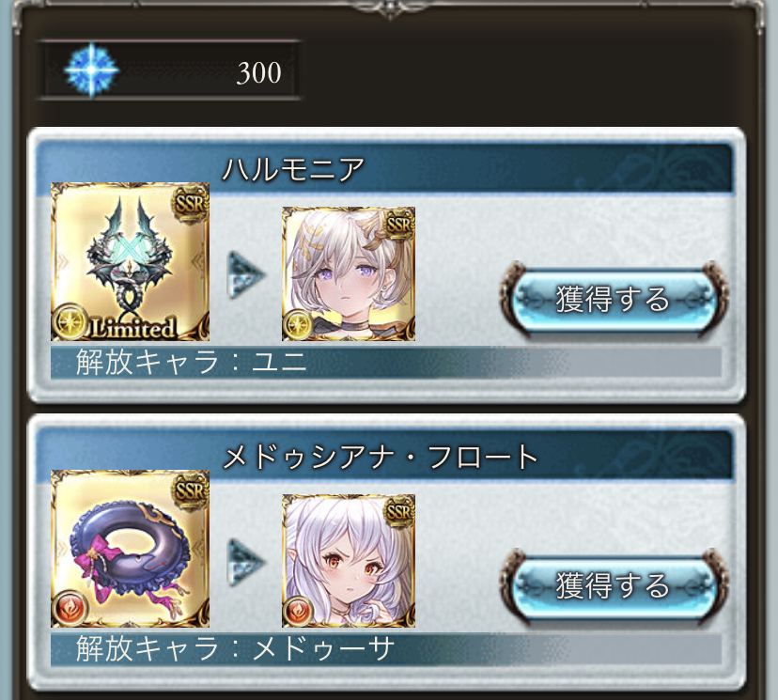The height and width of the screenshot is (700, 778).
Task: Tap 獲得する button for メドゥシアナ・フロート
Action: 615,586
